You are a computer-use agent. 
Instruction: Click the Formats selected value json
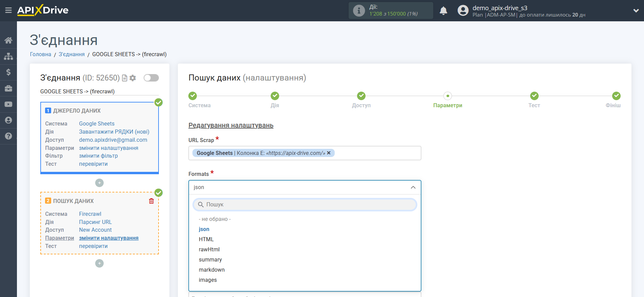199,187
